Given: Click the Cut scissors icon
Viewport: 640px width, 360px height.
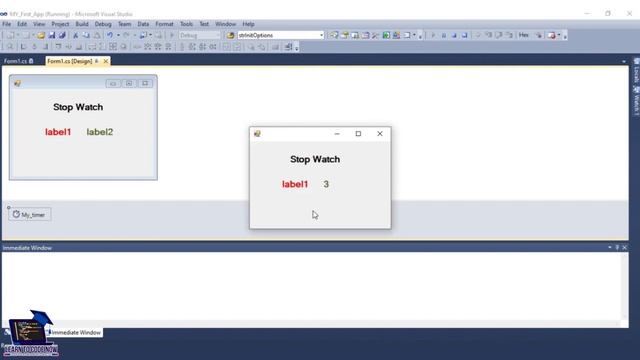Looking at the screenshot, I should pyautogui.click(x=76, y=36).
